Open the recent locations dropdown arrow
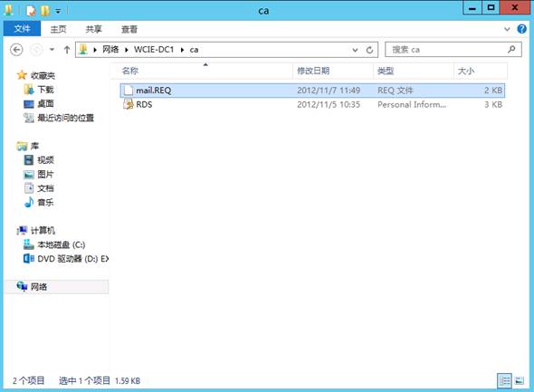Viewport: 534px width, 392px height. pyautogui.click(x=52, y=50)
